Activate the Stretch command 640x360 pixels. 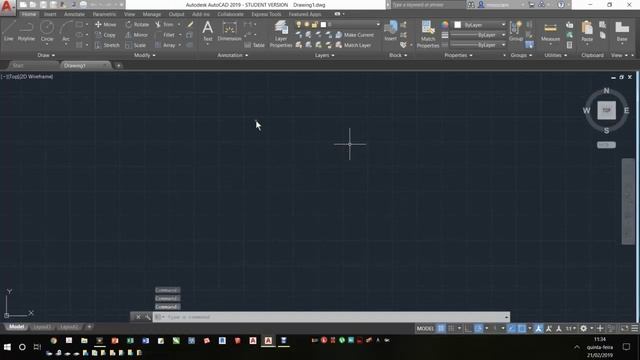point(107,45)
